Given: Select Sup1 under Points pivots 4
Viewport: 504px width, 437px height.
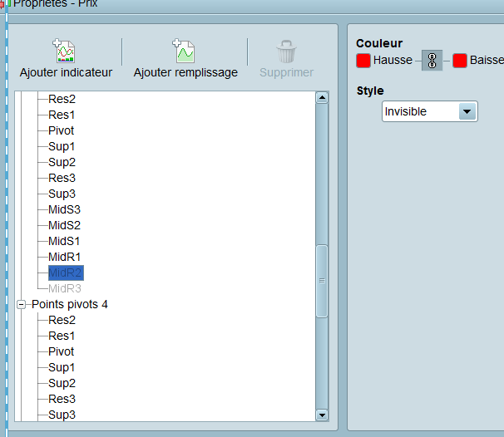Looking at the screenshot, I should click(x=62, y=368).
